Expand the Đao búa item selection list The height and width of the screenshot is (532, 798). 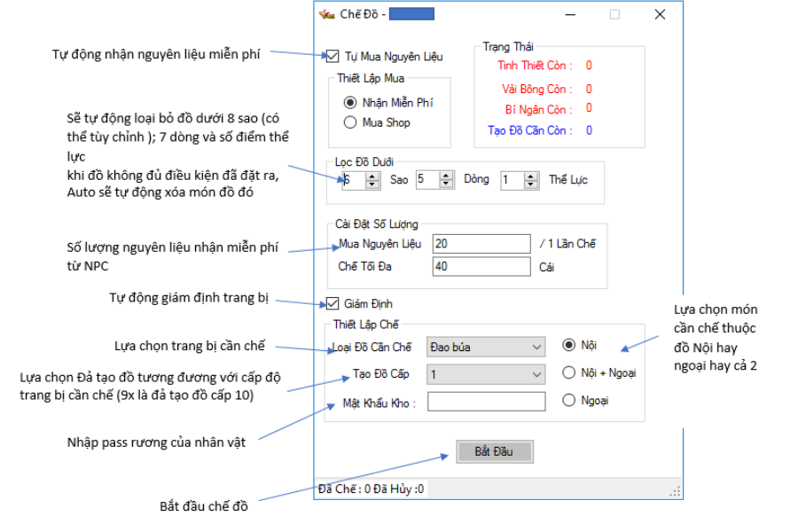(x=536, y=347)
